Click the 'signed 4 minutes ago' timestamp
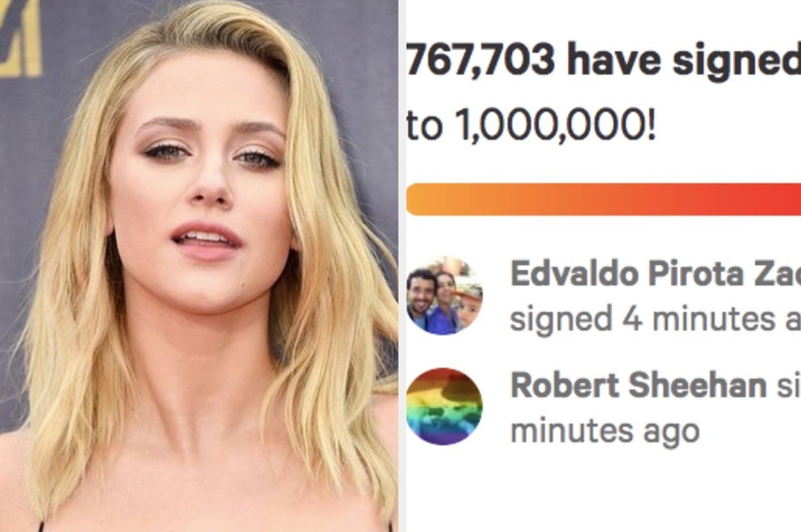 tap(655, 319)
